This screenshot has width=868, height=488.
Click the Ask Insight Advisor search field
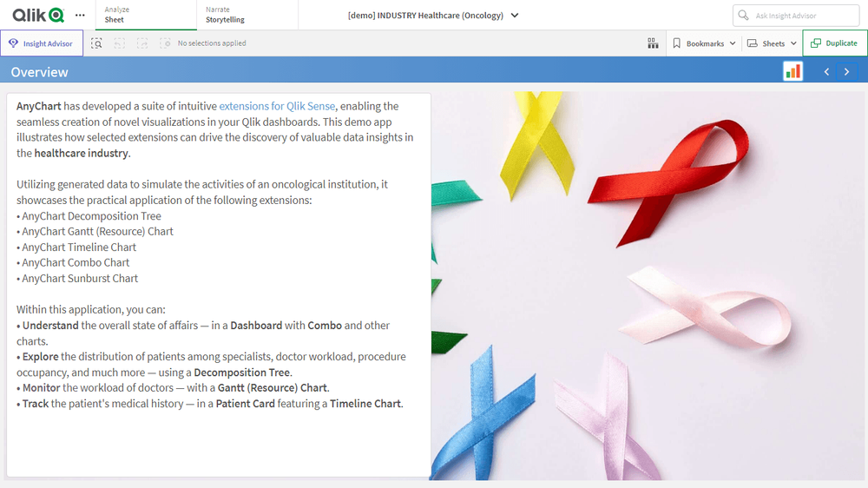tap(796, 16)
